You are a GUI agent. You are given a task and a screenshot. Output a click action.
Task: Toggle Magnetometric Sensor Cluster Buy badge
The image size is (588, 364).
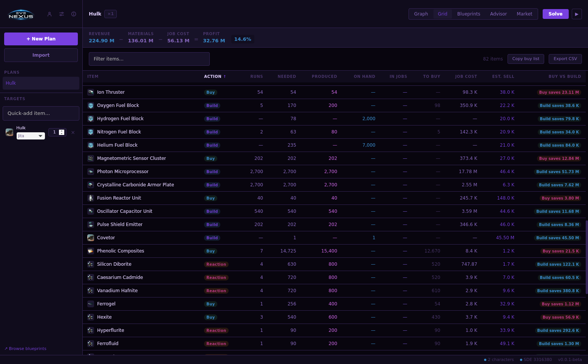pyautogui.click(x=210, y=158)
